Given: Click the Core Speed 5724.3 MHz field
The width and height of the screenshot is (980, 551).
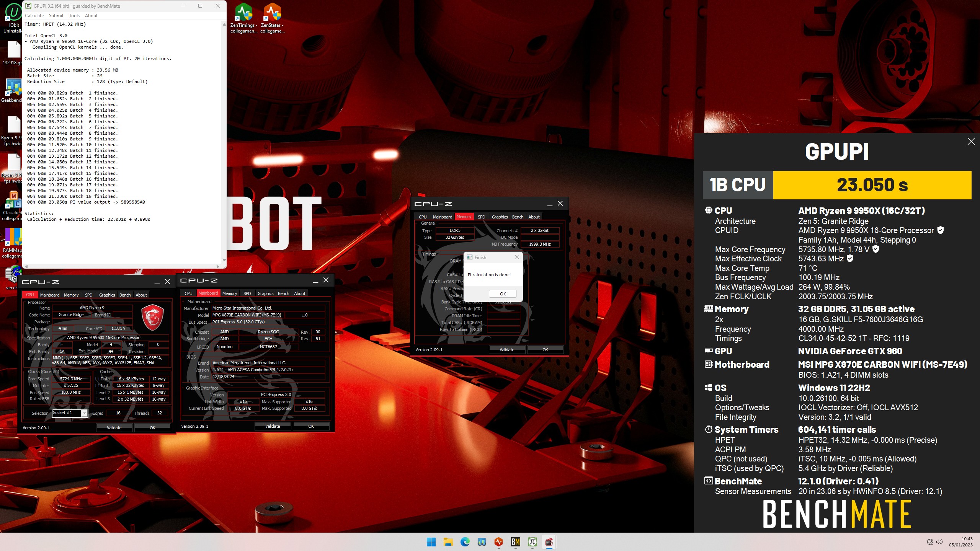Looking at the screenshot, I should [71, 379].
